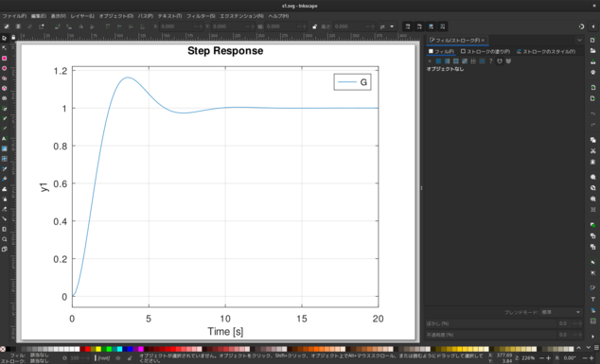Close the フィル/ストローク panel tab

click(483, 40)
